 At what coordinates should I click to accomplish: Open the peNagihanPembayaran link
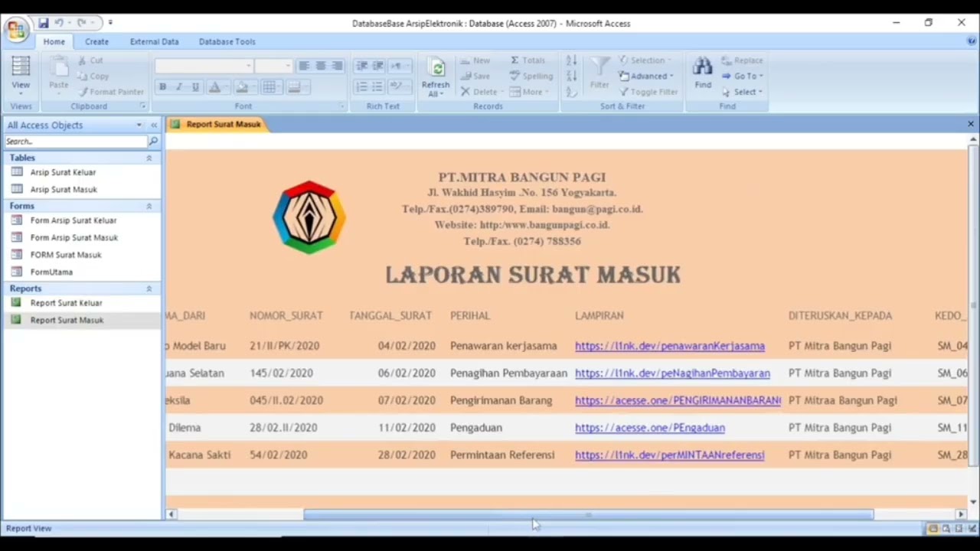(672, 373)
